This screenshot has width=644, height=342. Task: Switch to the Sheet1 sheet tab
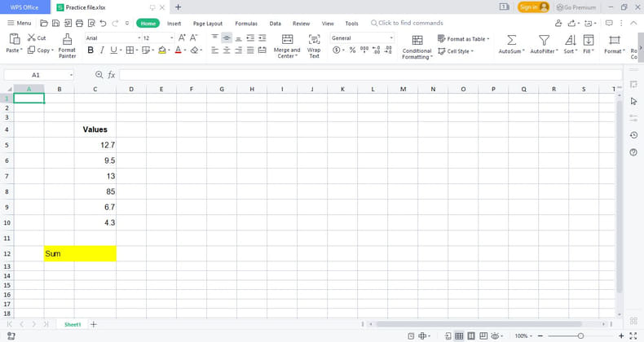pos(73,324)
